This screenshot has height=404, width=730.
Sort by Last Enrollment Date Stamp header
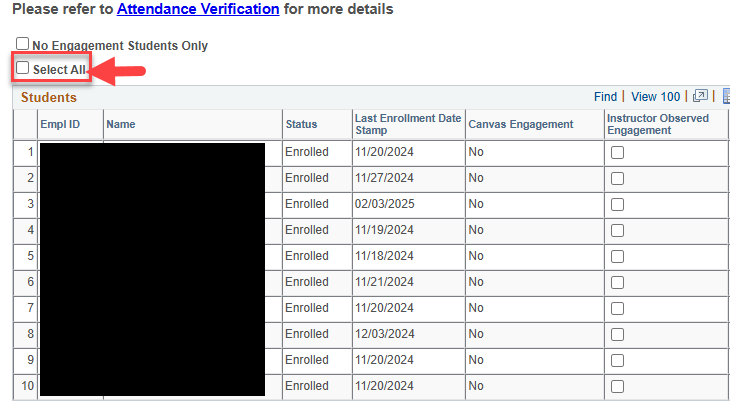pyautogui.click(x=408, y=124)
